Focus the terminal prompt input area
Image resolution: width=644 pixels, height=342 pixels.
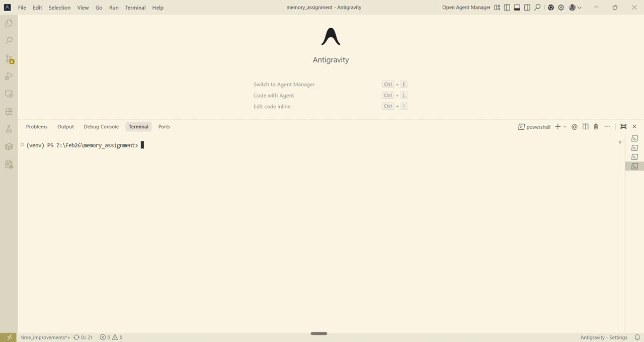[142, 145]
